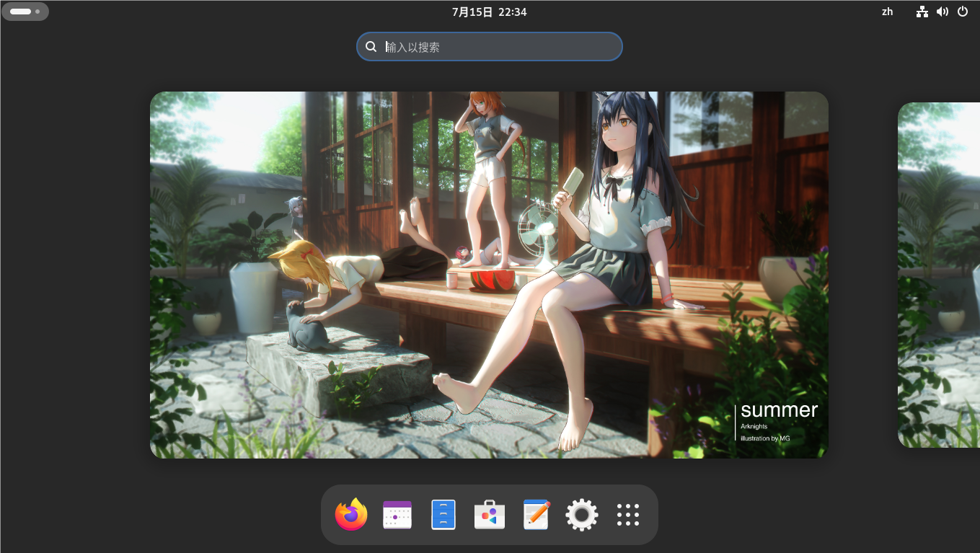The width and height of the screenshot is (980, 553).
Task: Open the Calendar app in the dock
Action: point(397,515)
